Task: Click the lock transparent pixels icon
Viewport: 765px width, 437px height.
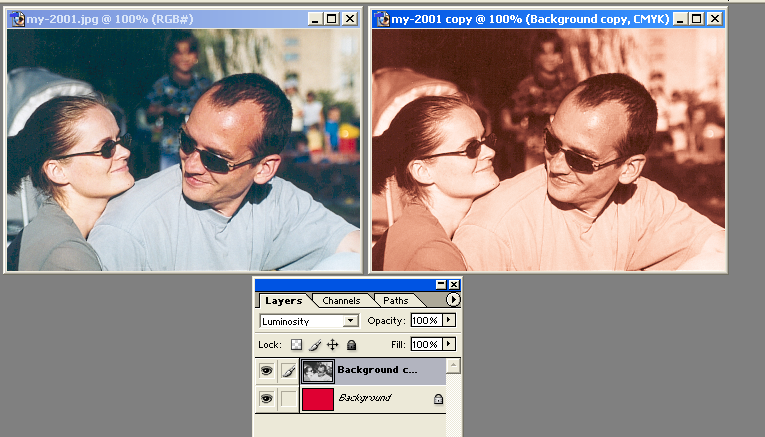Action: (296, 345)
